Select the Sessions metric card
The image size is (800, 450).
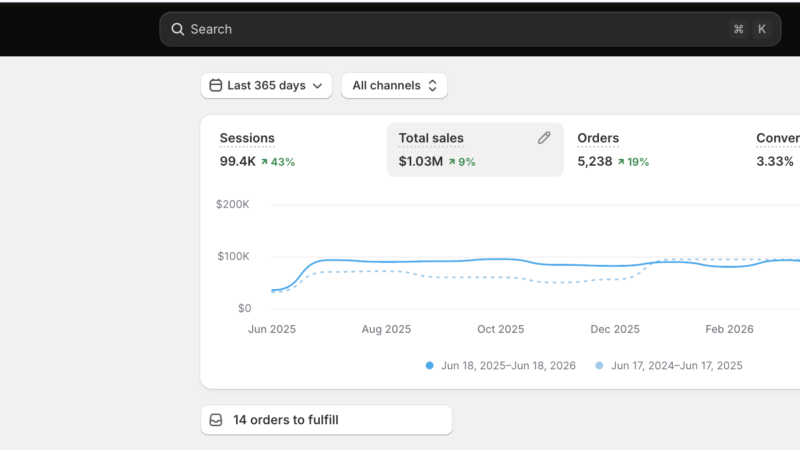(297, 149)
